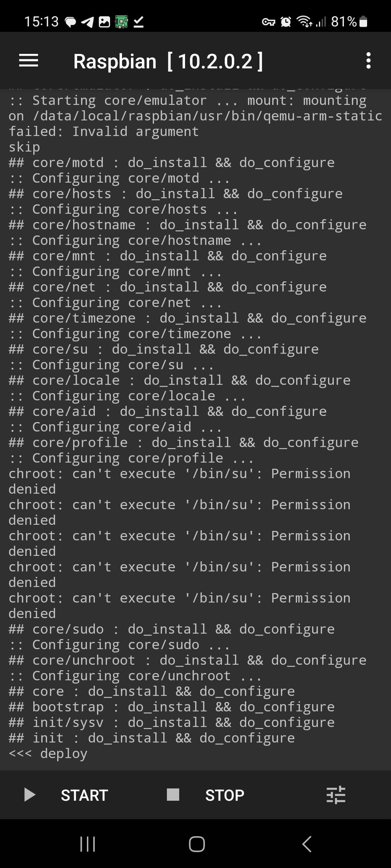The image size is (391, 868).
Task: Open the container properties sliders icon
Action: (x=336, y=795)
